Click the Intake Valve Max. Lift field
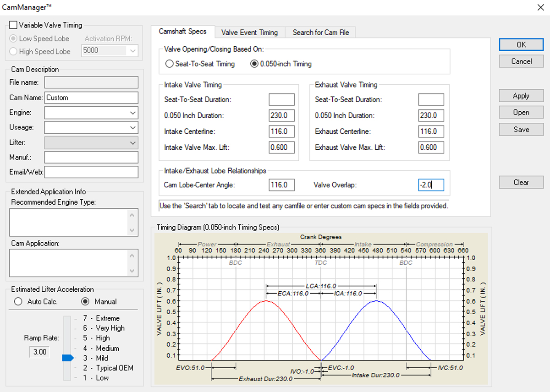This screenshot has width=550, height=392. tap(281, 147)
